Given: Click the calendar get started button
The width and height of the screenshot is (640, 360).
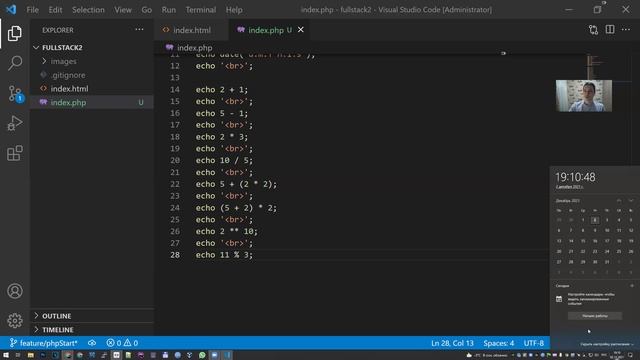Looking at the screenshot, I should (x=595, y=316).
